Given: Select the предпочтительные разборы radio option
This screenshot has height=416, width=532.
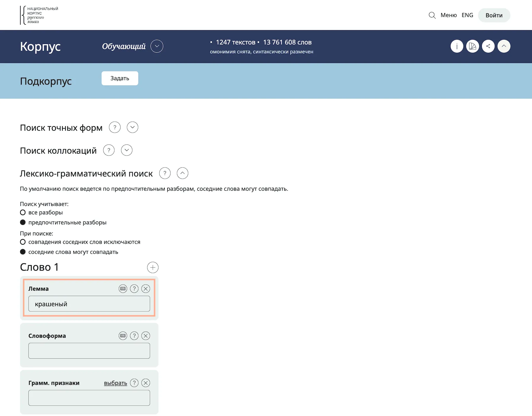Looking at the screenshot, I should coord(23,222).
